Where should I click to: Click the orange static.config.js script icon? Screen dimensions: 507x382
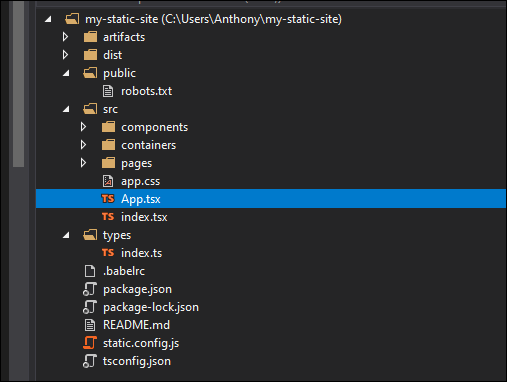90,343
